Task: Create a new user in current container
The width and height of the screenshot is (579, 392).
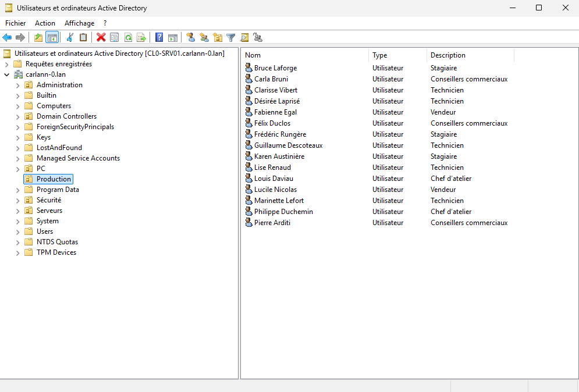Action: click(190, 37)
